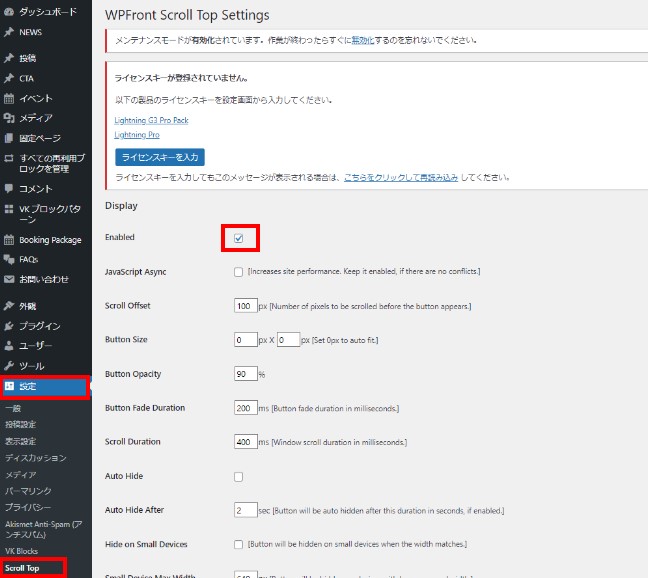Click the paintbrush icon for 外観
Screen dimensions: 648x578
(9, 306)
